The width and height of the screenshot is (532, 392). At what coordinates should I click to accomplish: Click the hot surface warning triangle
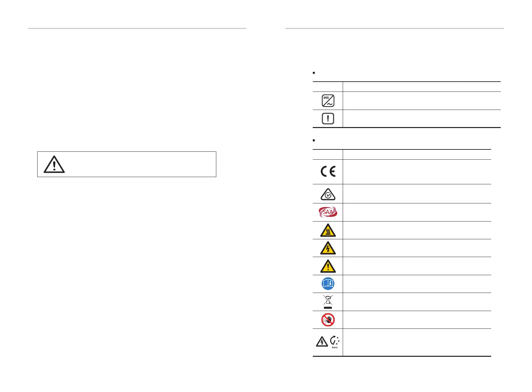pos(328,230)
